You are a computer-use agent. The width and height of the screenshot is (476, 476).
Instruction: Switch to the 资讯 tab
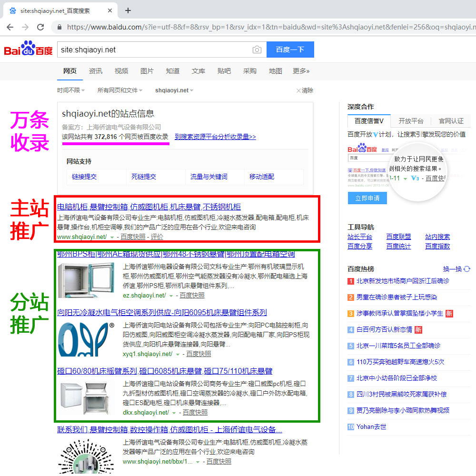pyautogui.click(x=96, y=71)
